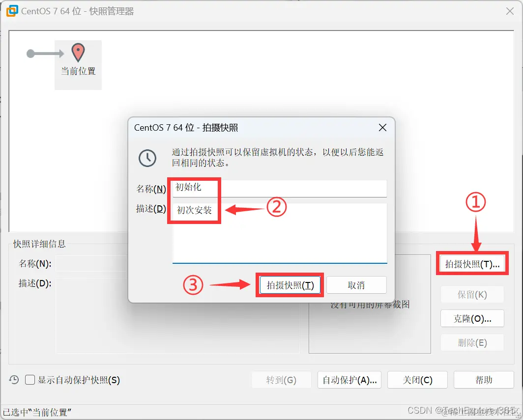Viewport: 523px width, 420px height.
Task: Click the 关闭(C) button
Action: 417,379
